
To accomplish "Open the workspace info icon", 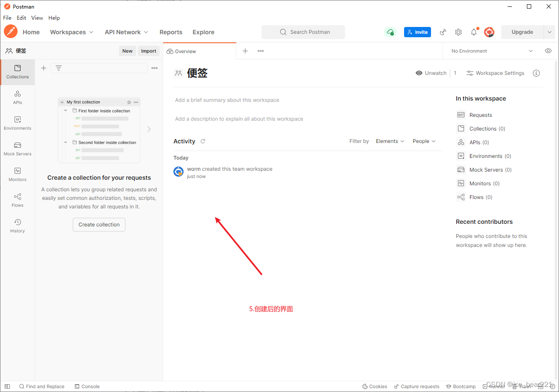I will click(536, 73).
